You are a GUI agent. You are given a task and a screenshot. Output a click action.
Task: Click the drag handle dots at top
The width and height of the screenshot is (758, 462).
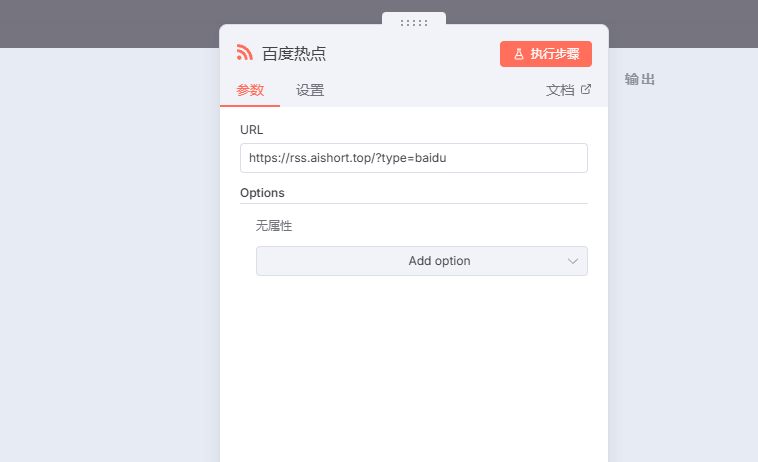point(414,23)
